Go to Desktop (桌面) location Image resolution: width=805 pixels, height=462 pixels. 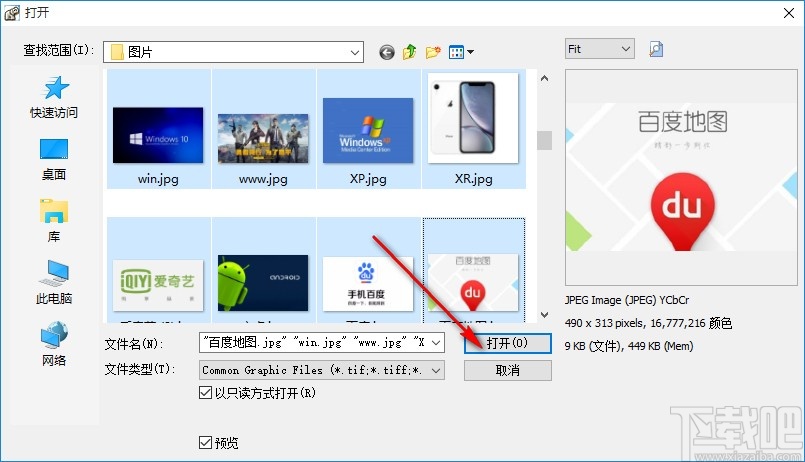tap(54, 160)
